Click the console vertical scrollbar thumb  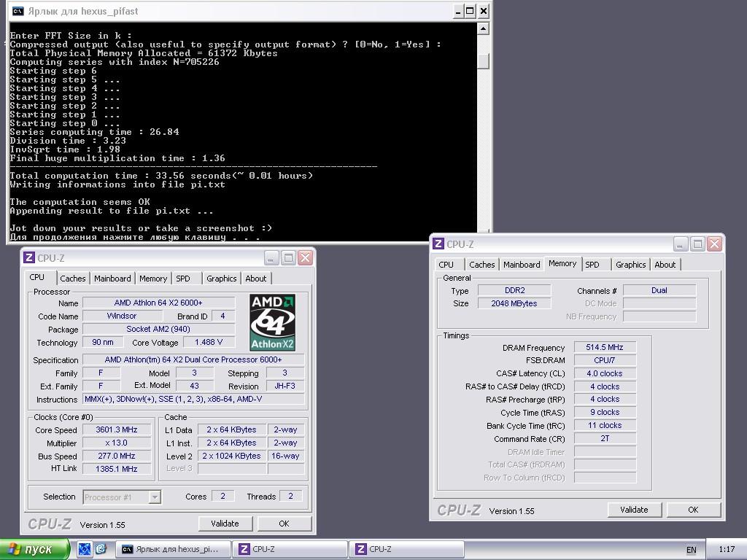pyautogui.click(x=483, y=61)
